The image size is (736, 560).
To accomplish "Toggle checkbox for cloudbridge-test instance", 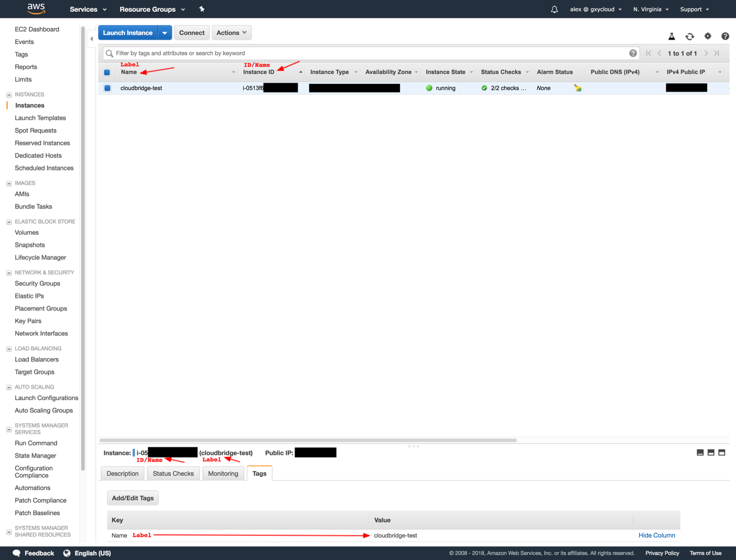I will click(x=107, y=88).
